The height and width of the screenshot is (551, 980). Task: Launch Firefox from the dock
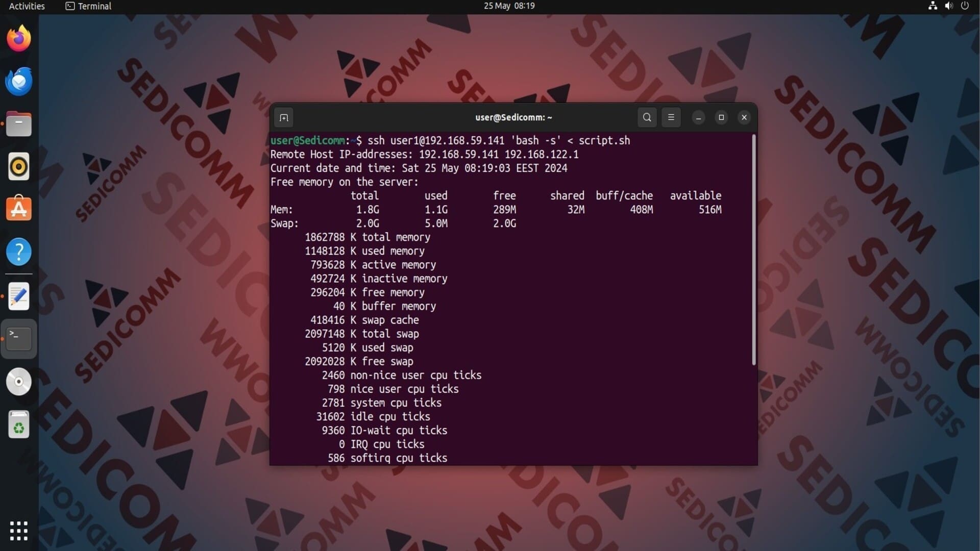pyautogui.click(x=19, y=38)
